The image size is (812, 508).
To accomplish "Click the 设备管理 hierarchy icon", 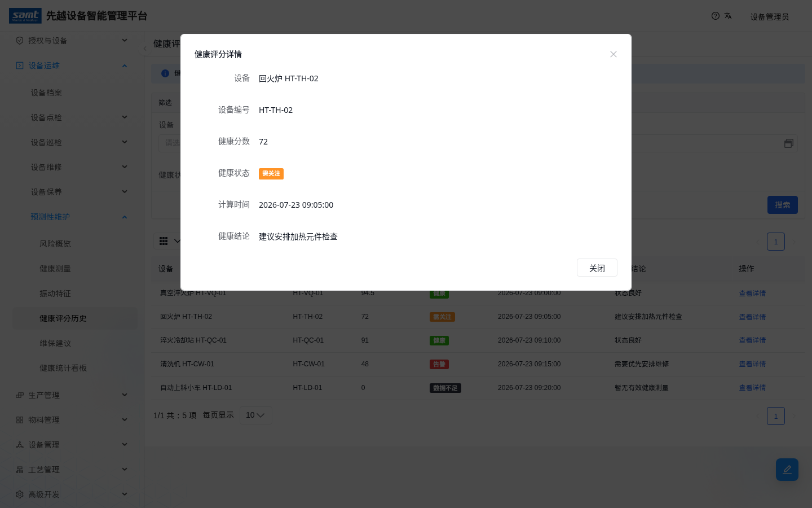I will pyautogui.click(x=20, y=445).
